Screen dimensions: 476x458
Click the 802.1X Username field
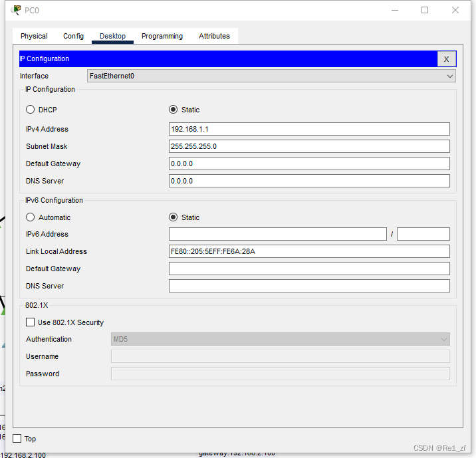tap(280, 356)
